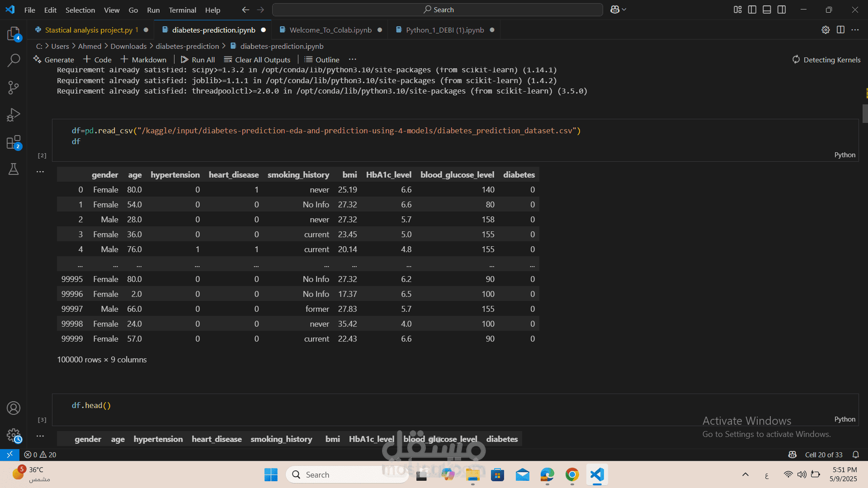Open the Search view in activity bar
Viewport: 868px width, 488px height.
pos(14,60)
